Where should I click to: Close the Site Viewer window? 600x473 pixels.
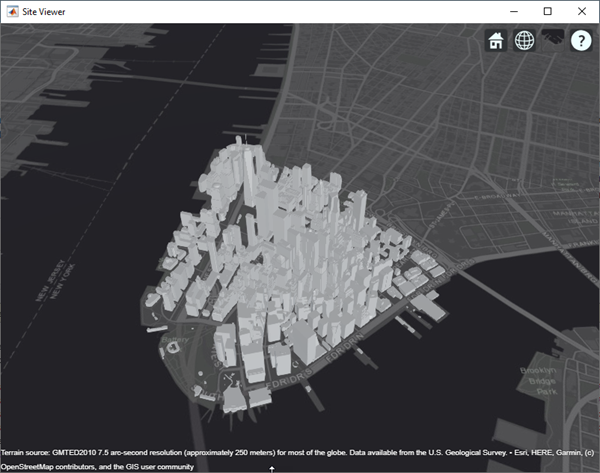pos(582,11)
